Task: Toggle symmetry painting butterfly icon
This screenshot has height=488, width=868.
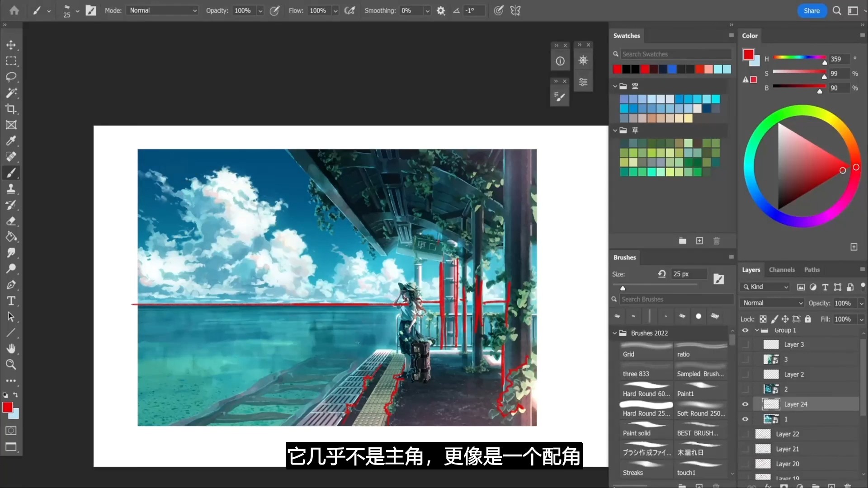Action: 515,10
